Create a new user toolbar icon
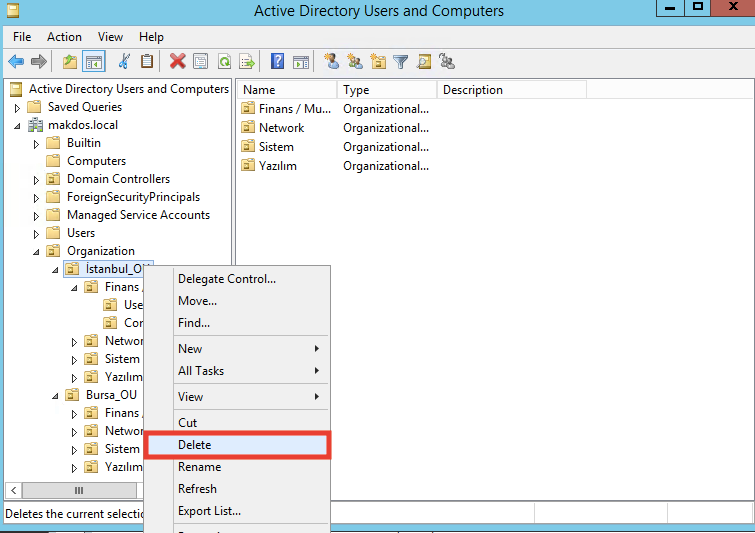The width and height of the screenshot is (755, 533). pyautogui.click(x=331, y=62)
